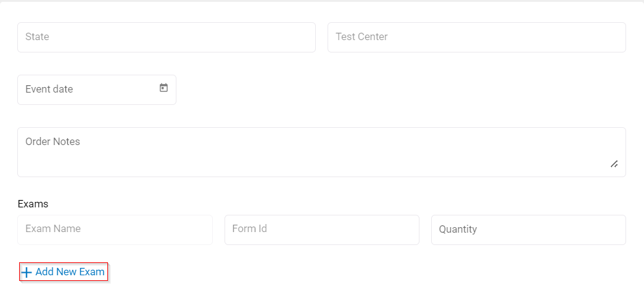The image size is (644, 287).
Task: Click into the Event date input
Action: click(x=86, y=90)
